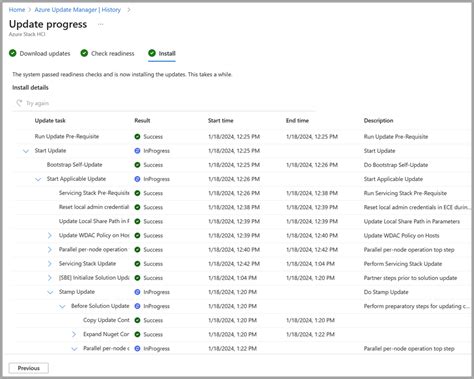474x379 pixels.
Task: Click Success icon for Servicing Stack Update
Action: [137, 264]
